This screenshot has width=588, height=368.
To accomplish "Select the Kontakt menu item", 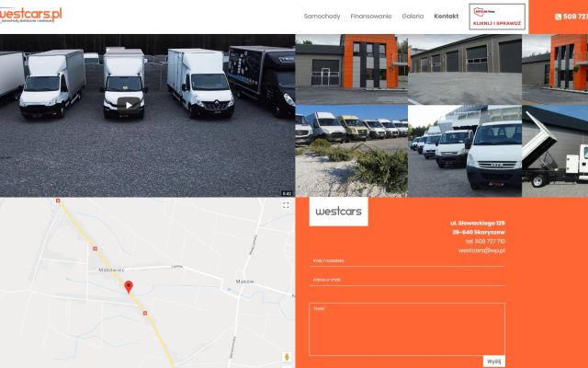I will tap(446, 17).
